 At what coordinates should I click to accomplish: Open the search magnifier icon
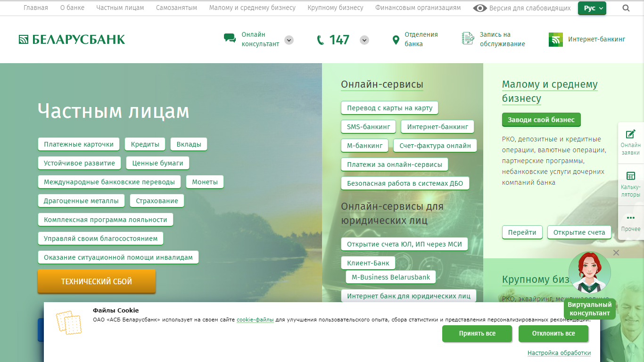(x=626, y=8)
